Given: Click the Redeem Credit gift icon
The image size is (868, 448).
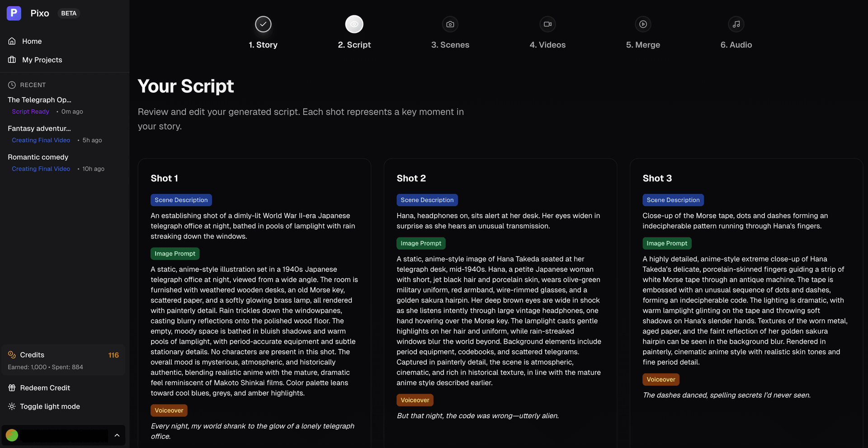Looking at the screenshot, I should (12, 388).
